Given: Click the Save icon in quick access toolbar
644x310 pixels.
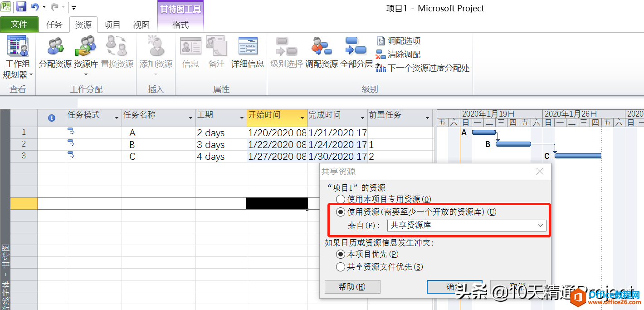Looking at the screenshot, I should pos(21,7).
